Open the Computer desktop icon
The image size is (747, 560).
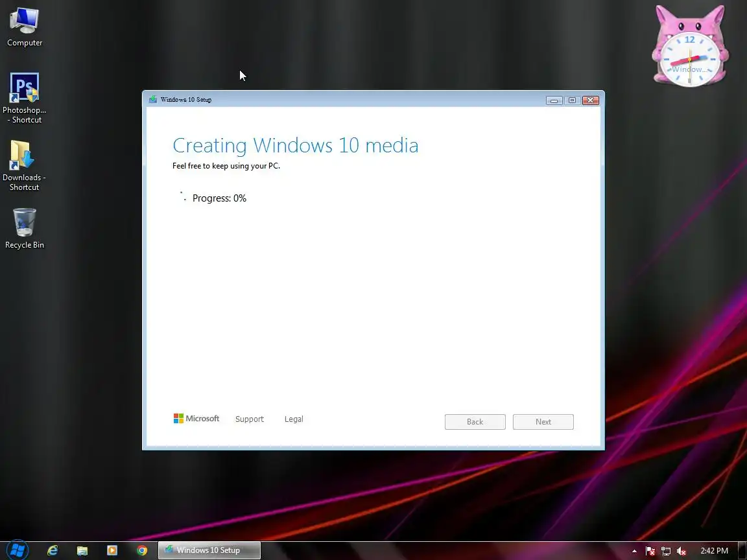coord(24,27)
